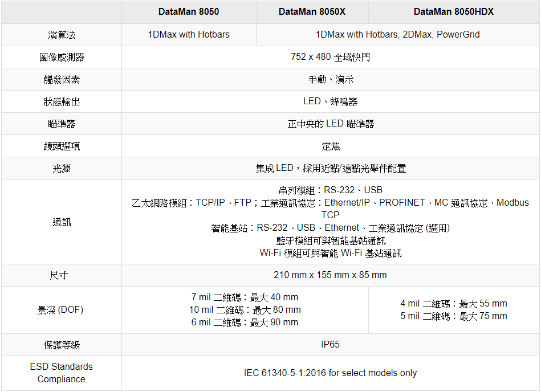Click the '正中央的 LED 瞄準器' cell

[x=330, y=124]
